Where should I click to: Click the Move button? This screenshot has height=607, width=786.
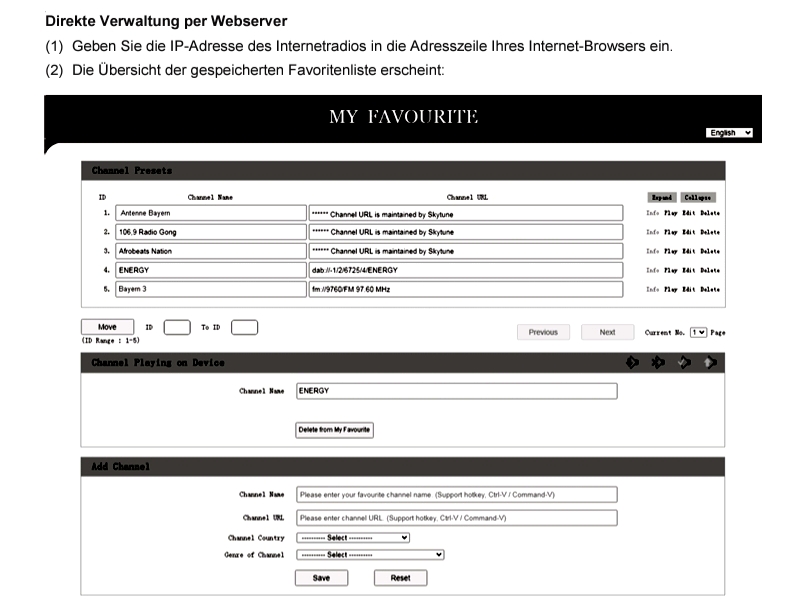point(107,327)
